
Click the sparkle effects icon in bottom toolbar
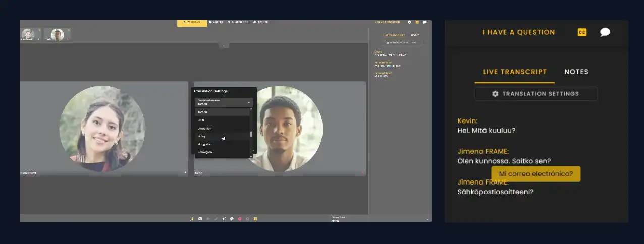[x=224, y=219]
